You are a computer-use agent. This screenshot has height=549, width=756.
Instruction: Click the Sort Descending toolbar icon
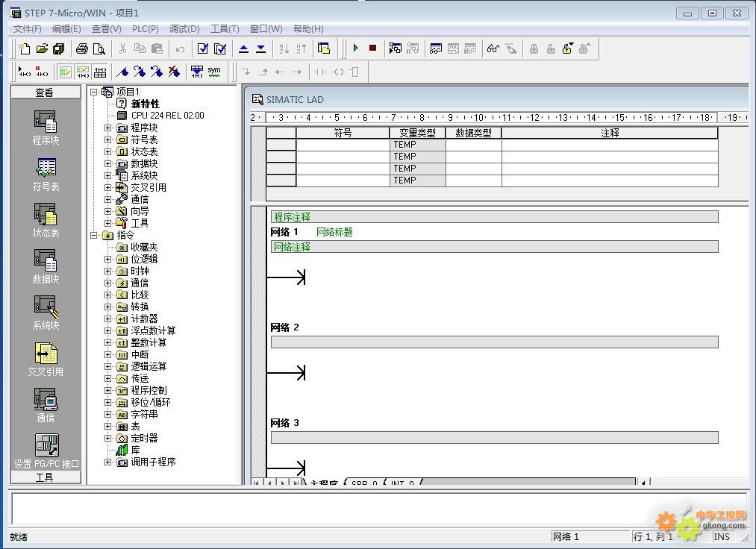[x=302, y=48]
